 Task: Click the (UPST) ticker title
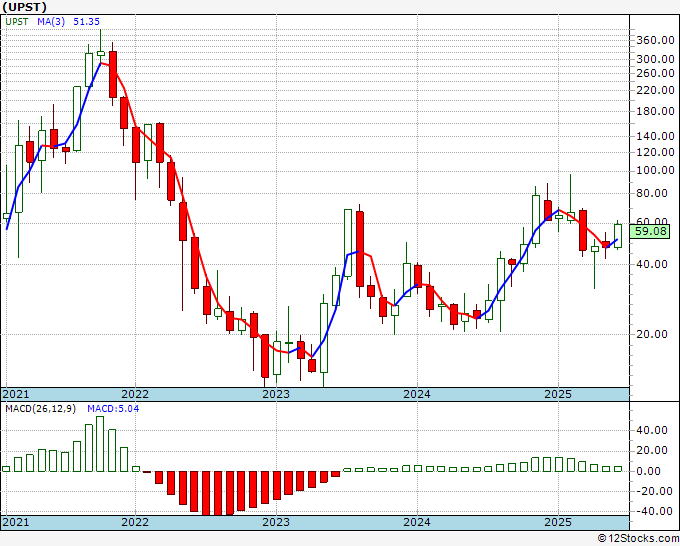click(x=24, y=7)
